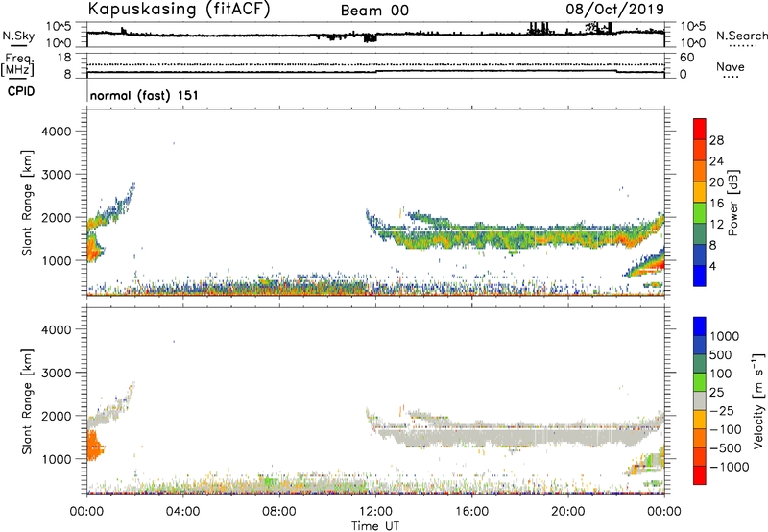Click the 08:00 time axis label

[279, 512]
